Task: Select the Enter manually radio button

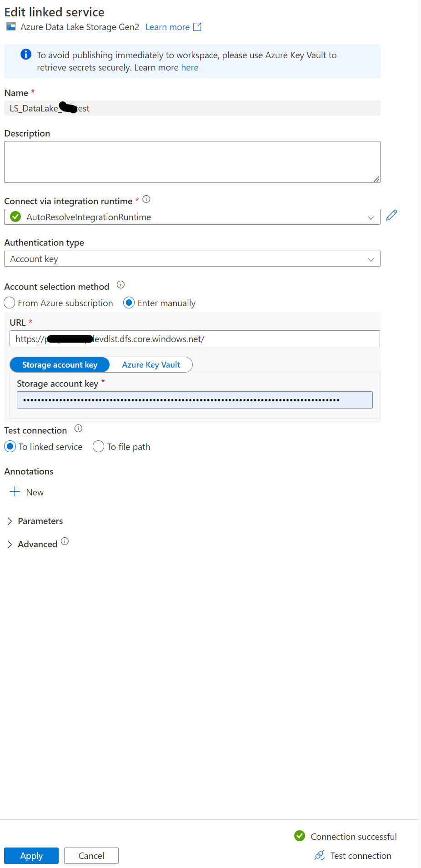Action: click(129, 303)
